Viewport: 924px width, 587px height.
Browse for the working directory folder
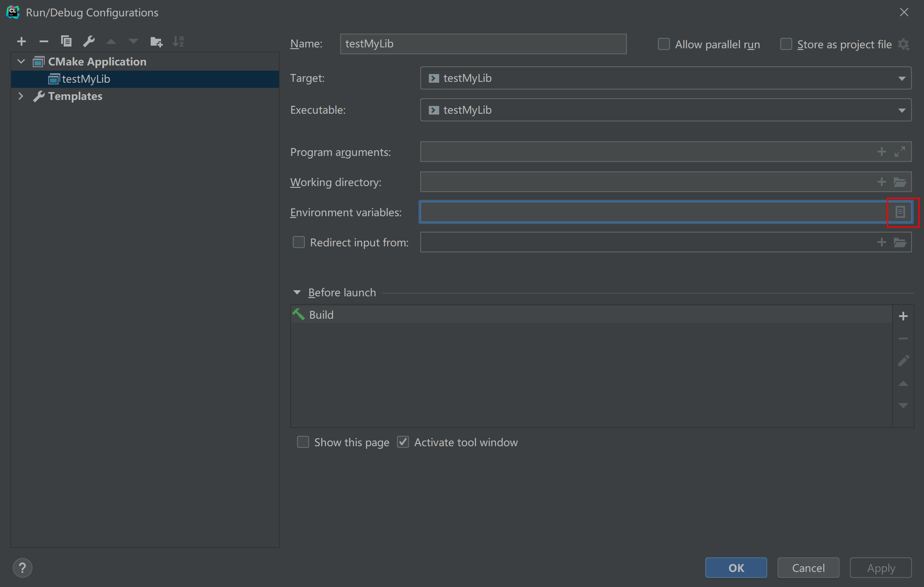pos(900,182)
